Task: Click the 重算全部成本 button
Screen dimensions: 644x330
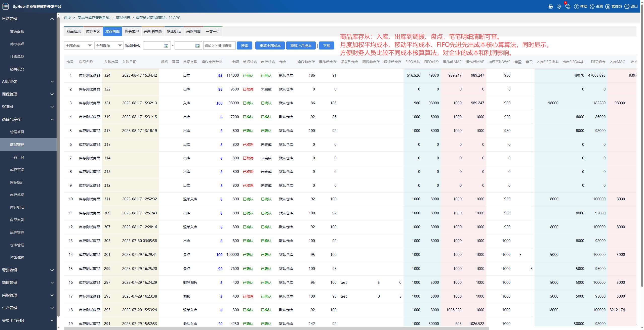Action: (x=270, y=46)
